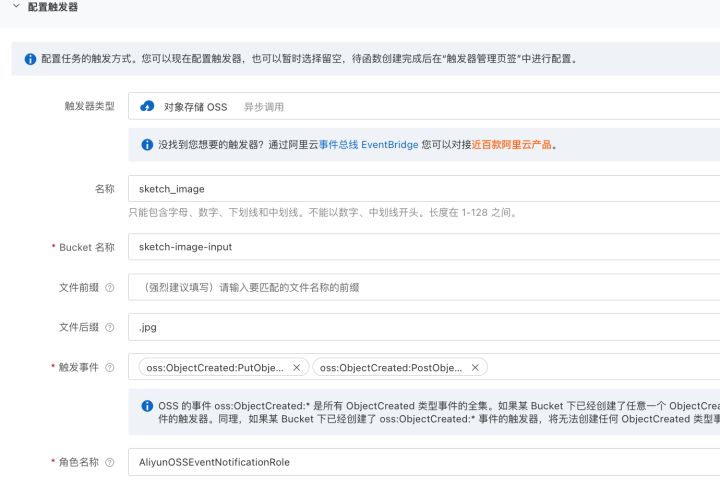Click the info icon in the EventBridge notice
The image size is (720, 487).
click(147, 145)
